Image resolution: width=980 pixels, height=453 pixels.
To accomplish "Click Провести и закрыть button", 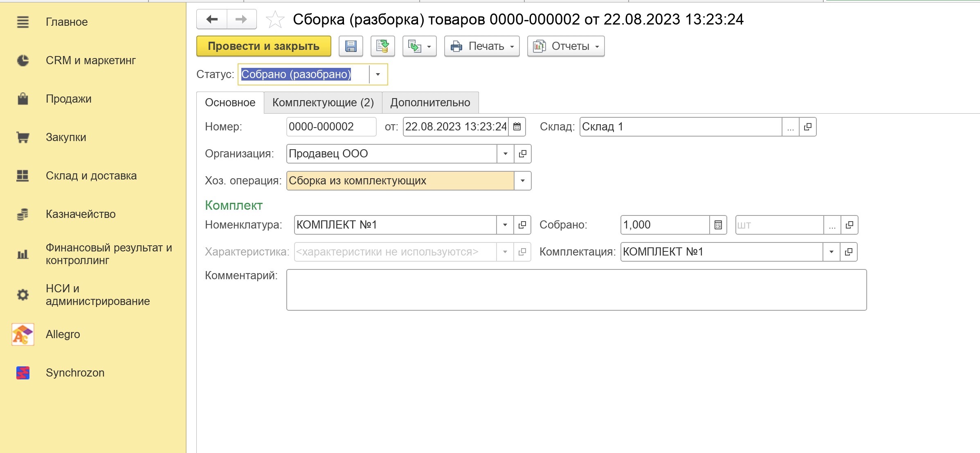I will coord(264,46).
